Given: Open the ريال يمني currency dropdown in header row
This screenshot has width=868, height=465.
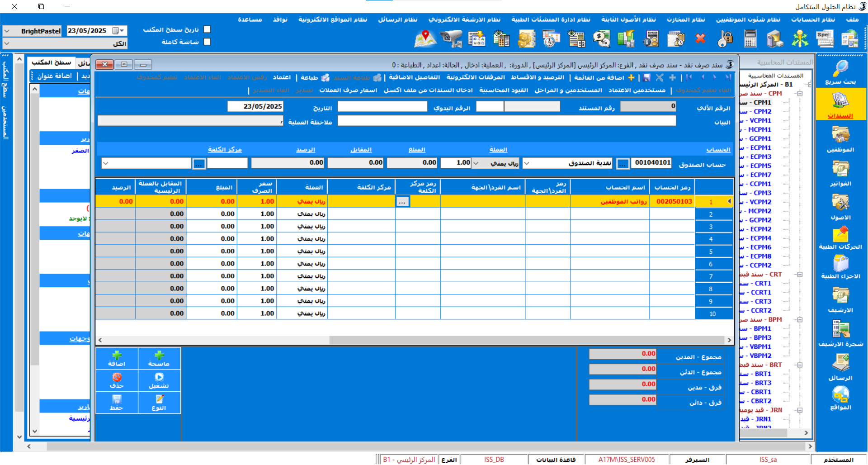Looking at the screenshot, I should coord(476,163).
